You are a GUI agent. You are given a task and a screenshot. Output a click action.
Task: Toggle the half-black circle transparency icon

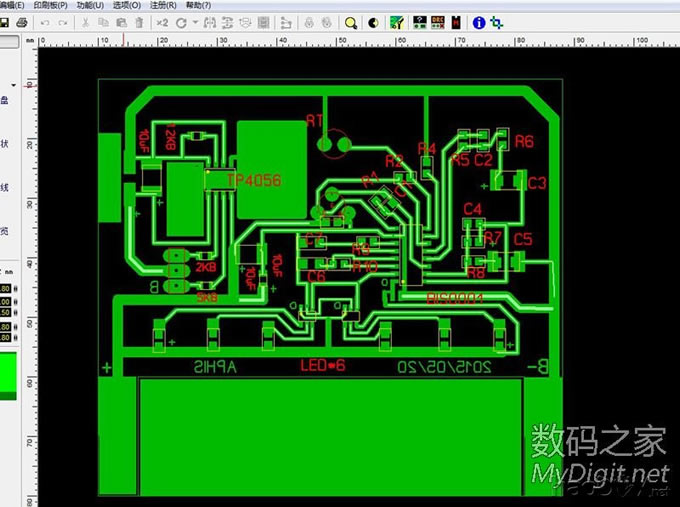374,22
